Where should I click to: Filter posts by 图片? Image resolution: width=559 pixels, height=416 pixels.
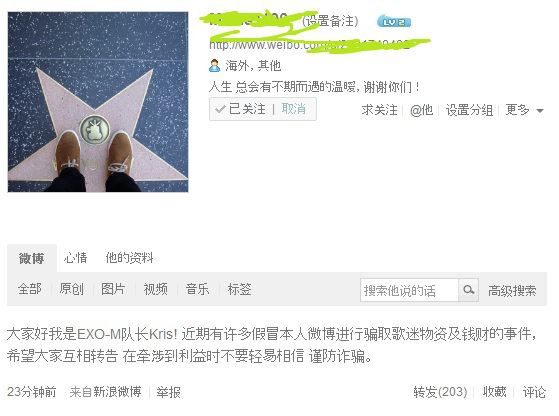click(x=113, y=289)
